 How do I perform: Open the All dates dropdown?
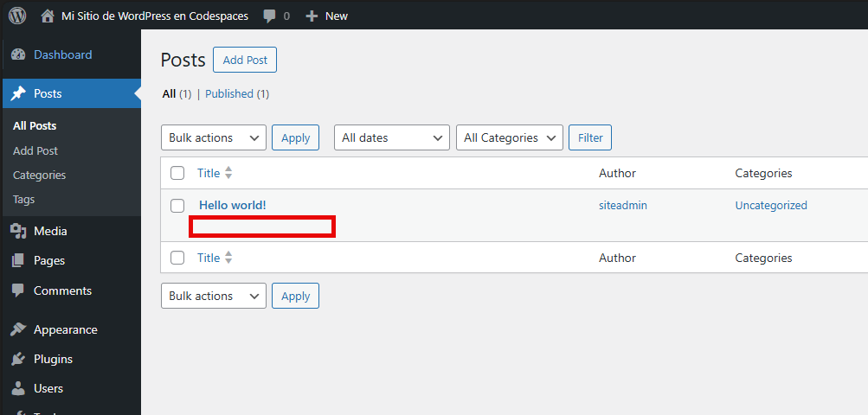[x=391, y=137]
